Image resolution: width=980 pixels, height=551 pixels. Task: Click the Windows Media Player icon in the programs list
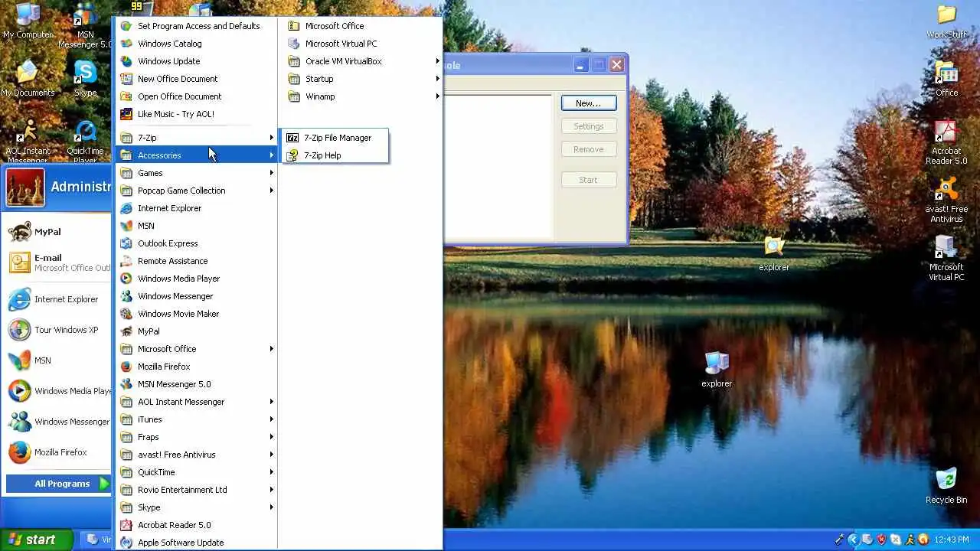click(126, 279)
